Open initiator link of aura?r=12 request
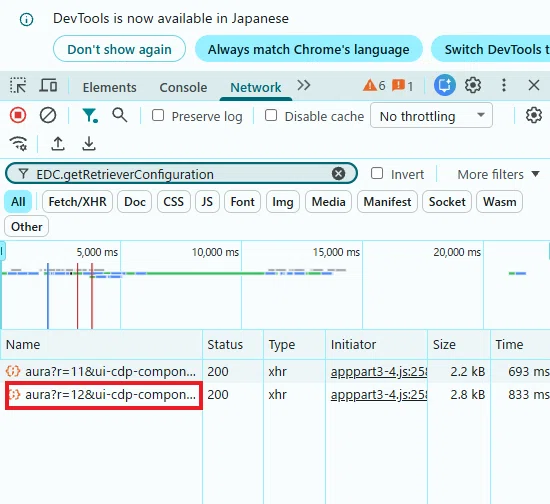The image size is (550, 504). point(378,395)
